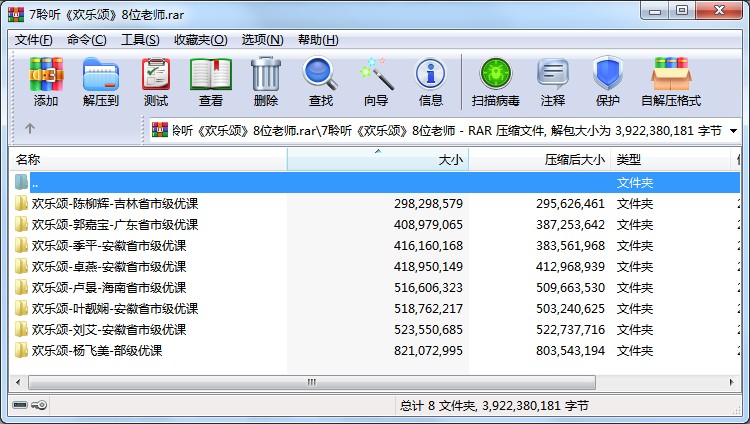
Task: Click the Extract To (解压到) icon
Action: [x=100, y=81]
